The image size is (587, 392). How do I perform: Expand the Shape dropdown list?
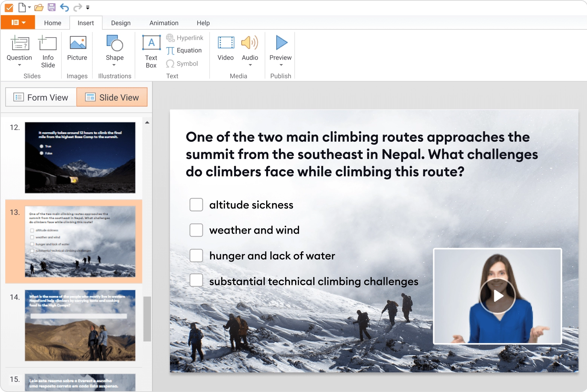click(x=114, y=65)
